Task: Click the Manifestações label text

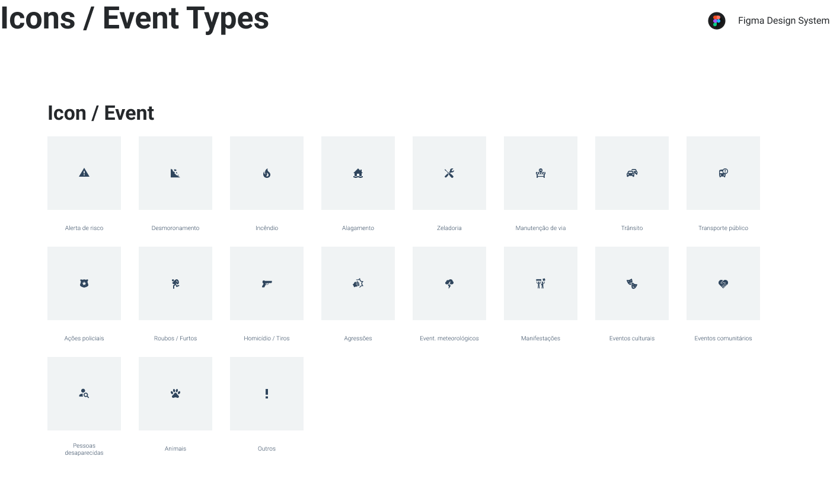Action: coord(541,339)
